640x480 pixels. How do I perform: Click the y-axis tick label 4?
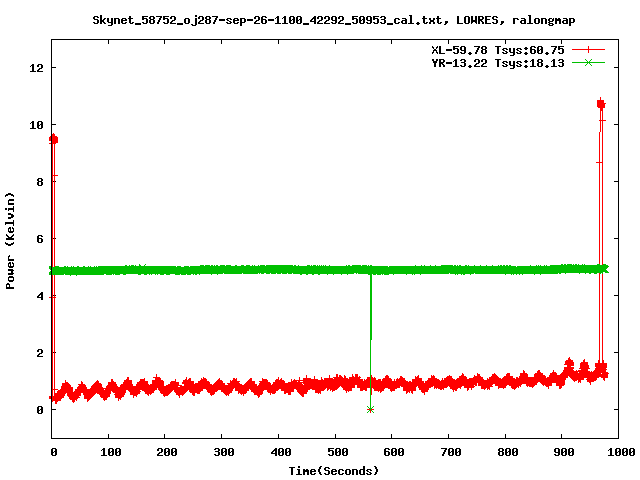point(40,296)
